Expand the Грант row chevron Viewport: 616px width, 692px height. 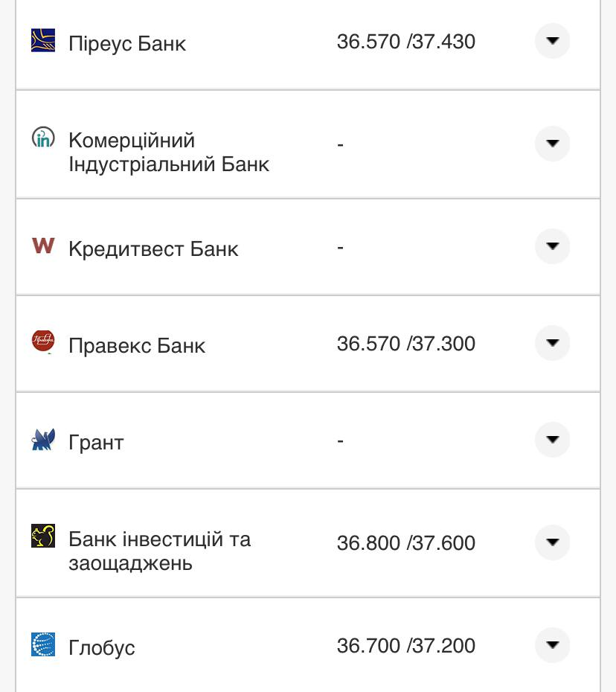(552, 440)
